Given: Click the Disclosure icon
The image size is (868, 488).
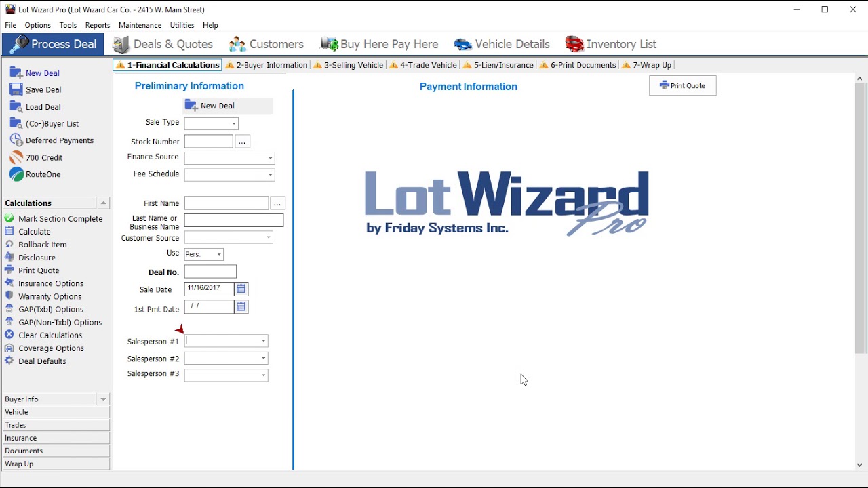Looking at the screenshot, I should click(9, 257).
